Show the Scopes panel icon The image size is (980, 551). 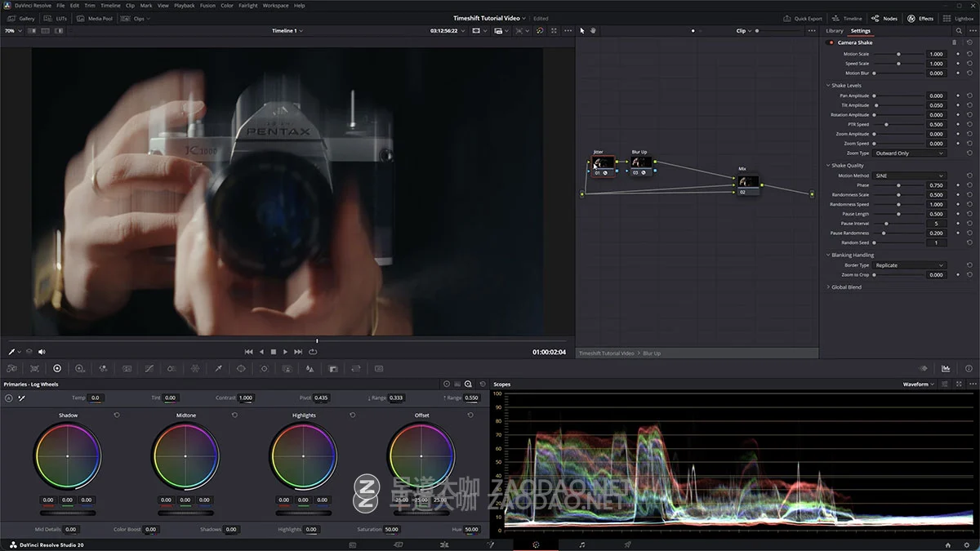tap(946, 368)
